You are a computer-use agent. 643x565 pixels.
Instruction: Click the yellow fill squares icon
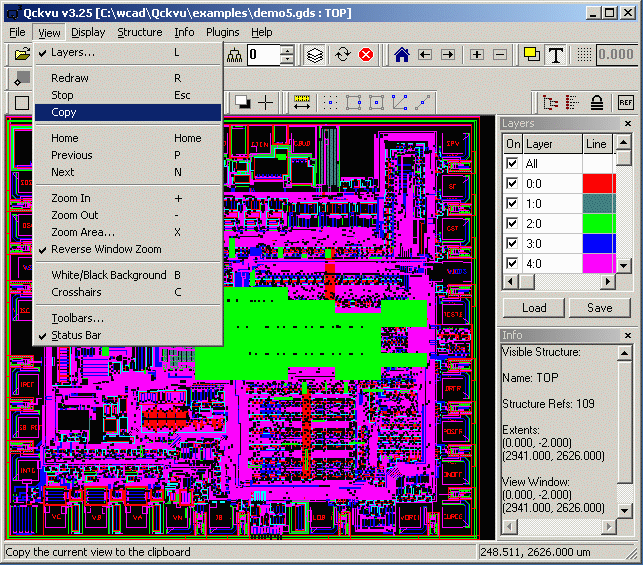coord(532,55)
